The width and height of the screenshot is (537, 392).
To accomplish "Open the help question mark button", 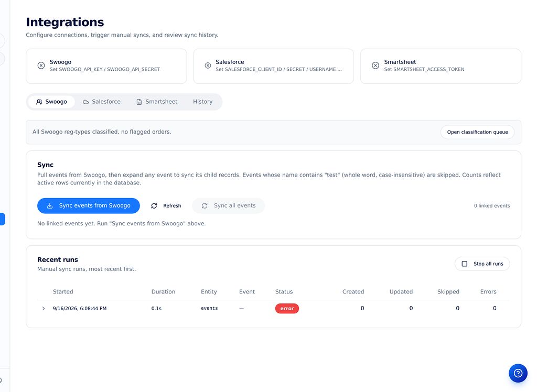I will coord(518,373).
